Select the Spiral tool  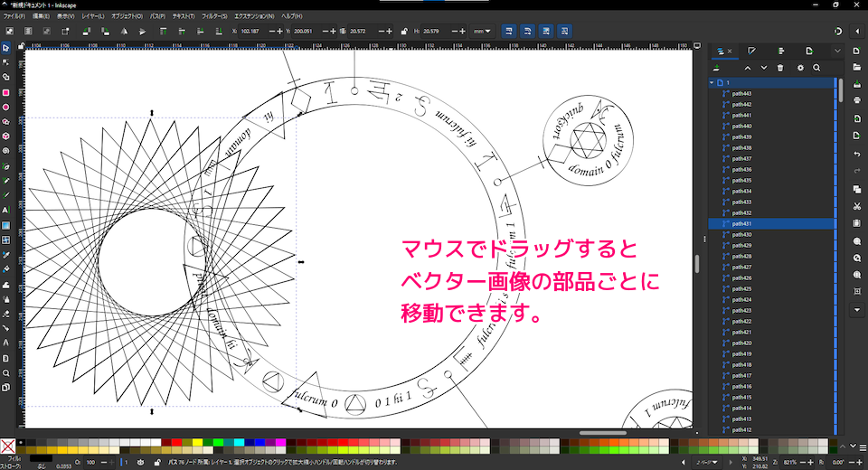click(x=6, y=151)
